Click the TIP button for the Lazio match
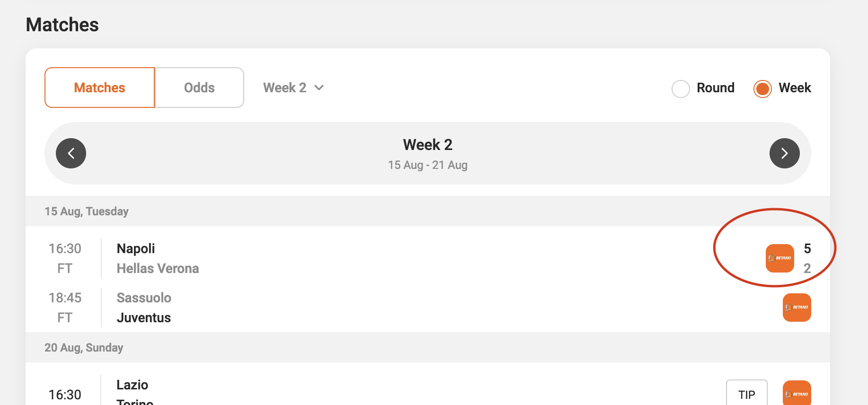 [747, 394]
